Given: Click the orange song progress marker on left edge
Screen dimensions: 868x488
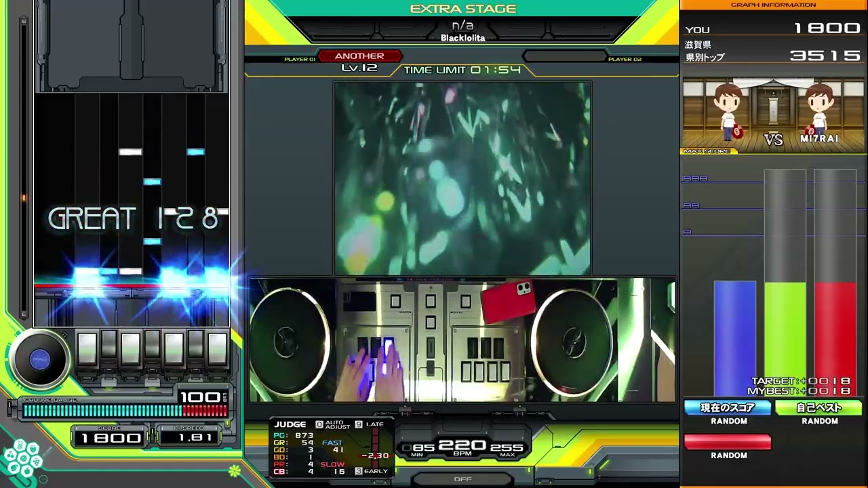Looking at the screenshot, I should click(24, 198).
